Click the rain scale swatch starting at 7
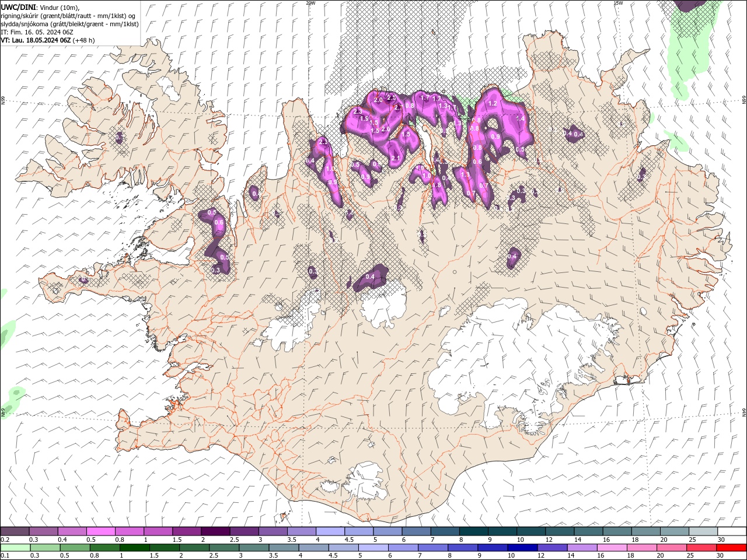747x560 pixels. pos(432,548)
